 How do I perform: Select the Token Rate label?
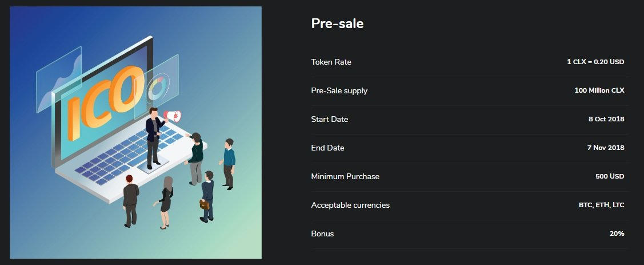tap(331, 62)
